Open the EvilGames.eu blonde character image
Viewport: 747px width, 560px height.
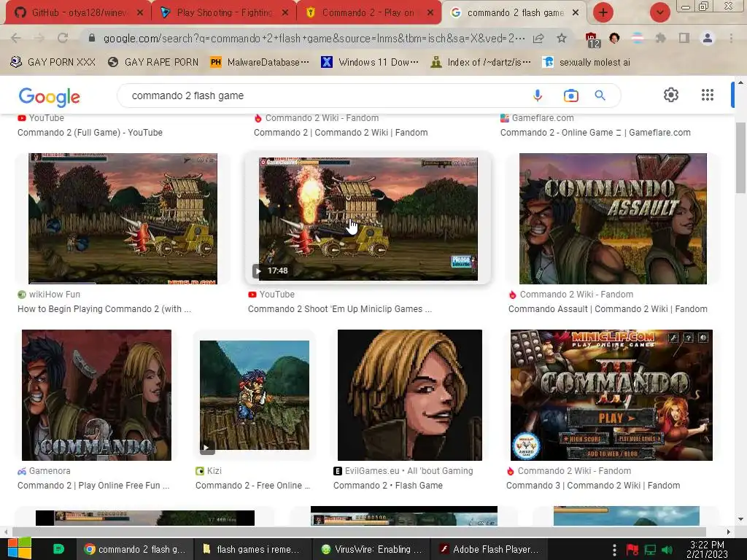(410, 394)
